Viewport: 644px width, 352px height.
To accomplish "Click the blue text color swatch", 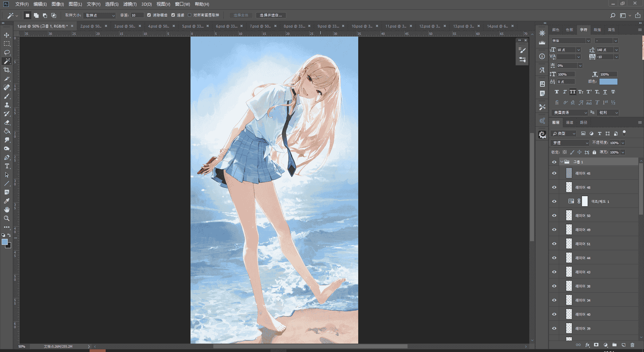I will pos(608,82).
